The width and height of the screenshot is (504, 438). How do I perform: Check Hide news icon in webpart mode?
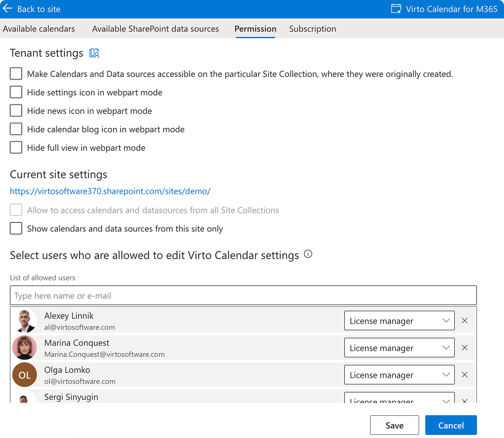click(15, 110)
